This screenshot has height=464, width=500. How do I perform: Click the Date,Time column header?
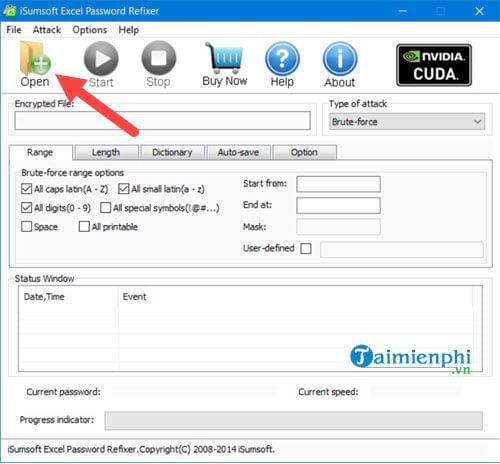[x=44, y=297]
